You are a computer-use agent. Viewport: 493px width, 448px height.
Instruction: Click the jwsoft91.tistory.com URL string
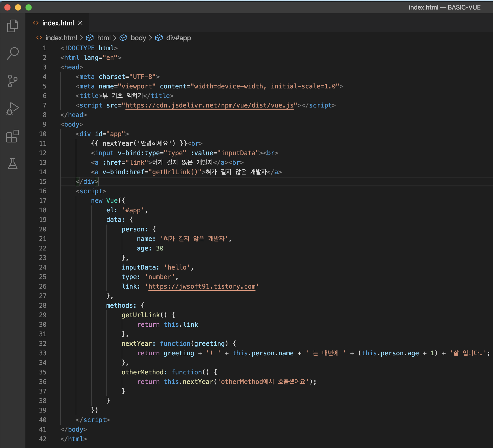coord(202,286)
